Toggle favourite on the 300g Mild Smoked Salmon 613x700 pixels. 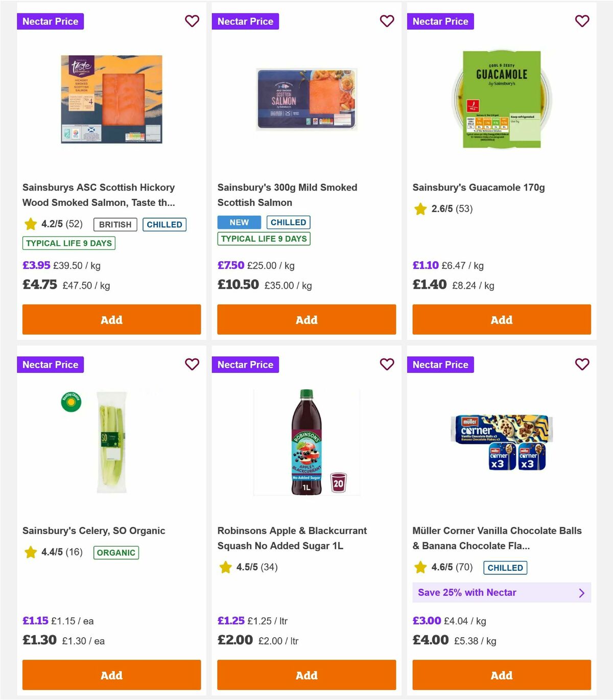click(x=387, y=21)
